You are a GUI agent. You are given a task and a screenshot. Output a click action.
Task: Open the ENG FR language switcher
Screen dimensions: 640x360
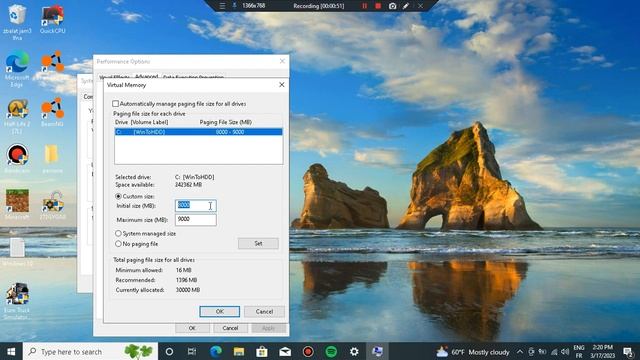(579, 351)
